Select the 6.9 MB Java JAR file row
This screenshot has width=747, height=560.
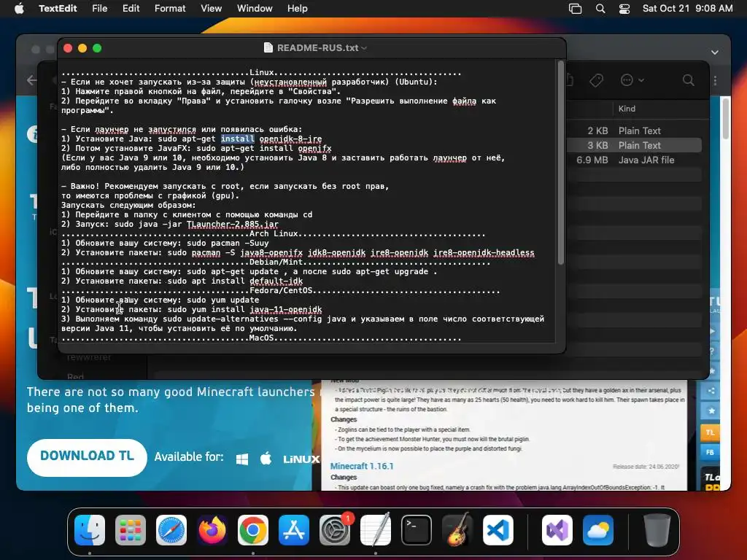[634, 160]
